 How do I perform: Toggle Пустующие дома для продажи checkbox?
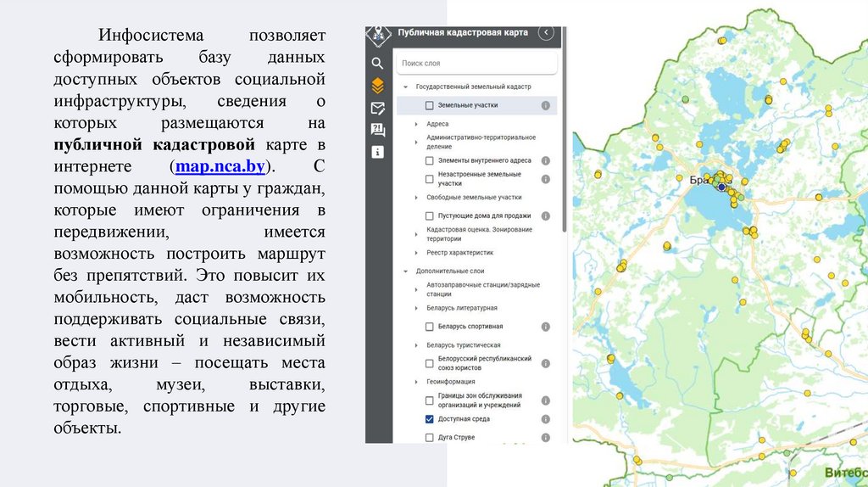[x=430, y=216]
